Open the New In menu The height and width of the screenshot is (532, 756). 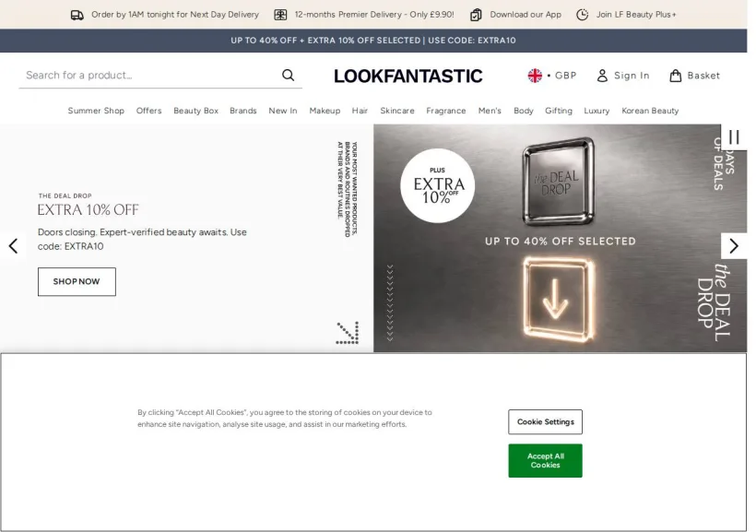tap(283, 111)
